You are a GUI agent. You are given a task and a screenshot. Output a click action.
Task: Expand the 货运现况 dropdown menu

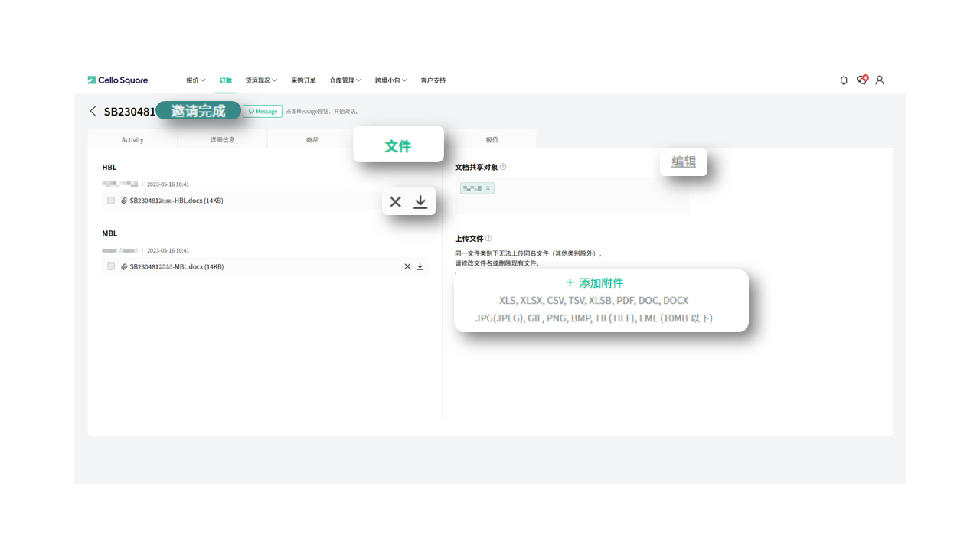click(x=260, y=80)
